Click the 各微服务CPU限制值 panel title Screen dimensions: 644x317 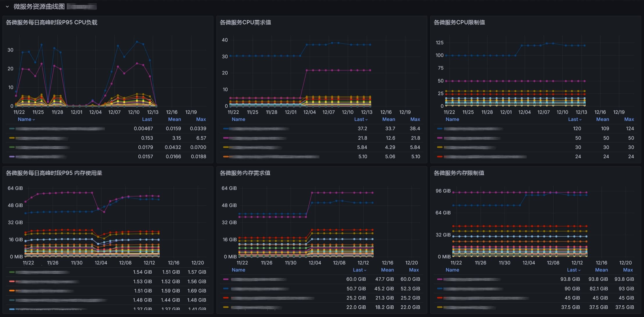[459, 22]
